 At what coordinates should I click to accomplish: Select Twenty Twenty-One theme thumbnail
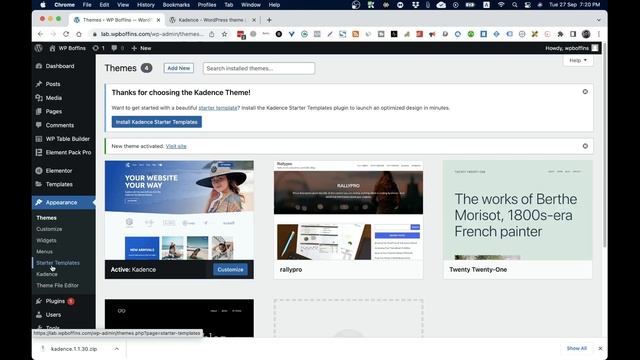click(518, 210)
